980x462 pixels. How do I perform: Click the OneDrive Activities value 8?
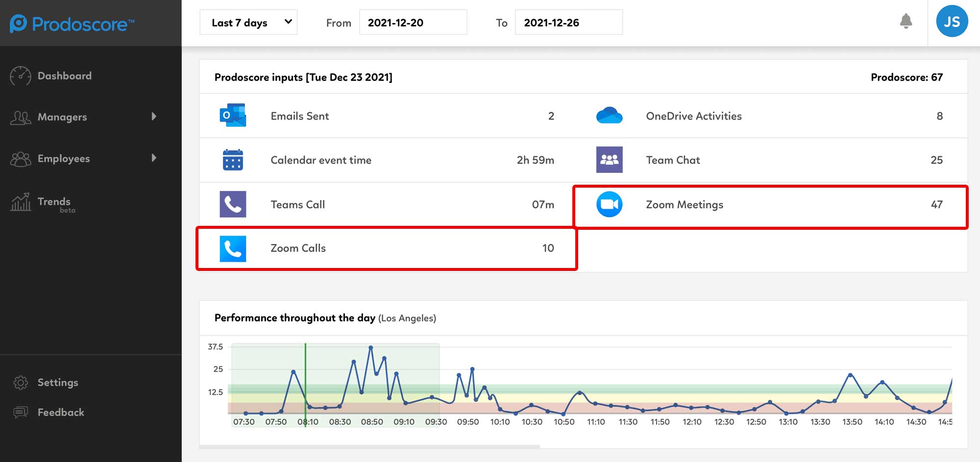(940, 116)
